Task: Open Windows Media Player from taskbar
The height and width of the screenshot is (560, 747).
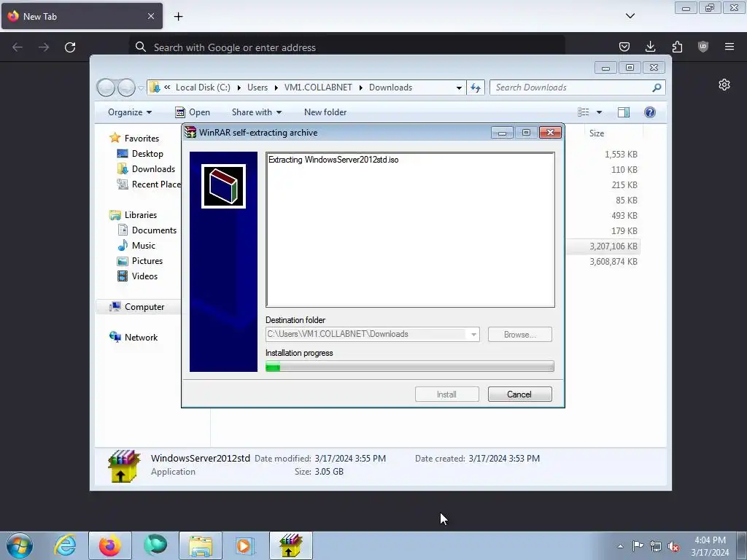Action: [245, 545]
